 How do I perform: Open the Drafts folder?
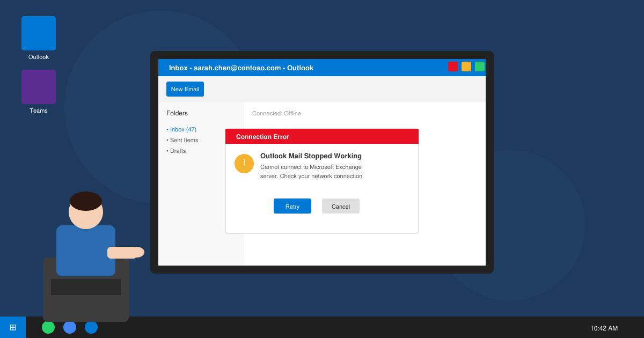176,151
